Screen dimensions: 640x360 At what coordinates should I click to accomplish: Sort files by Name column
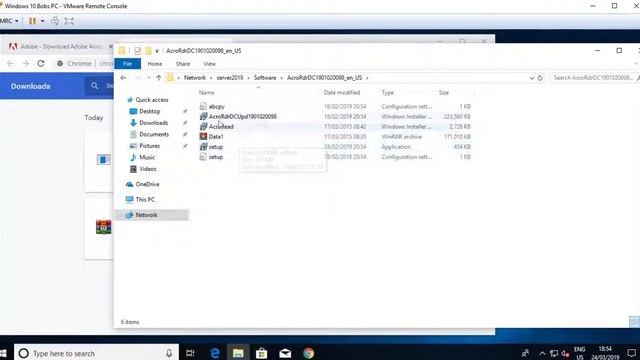tap(207, 93)
